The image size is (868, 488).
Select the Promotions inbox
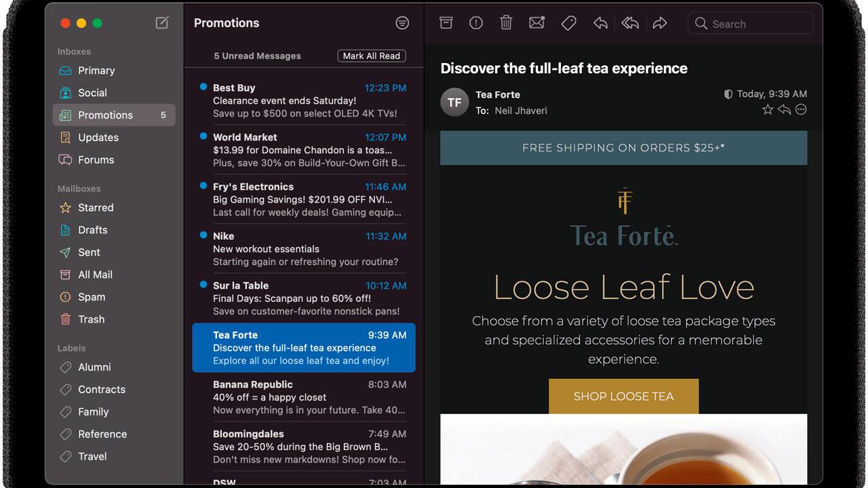(114, 115)
